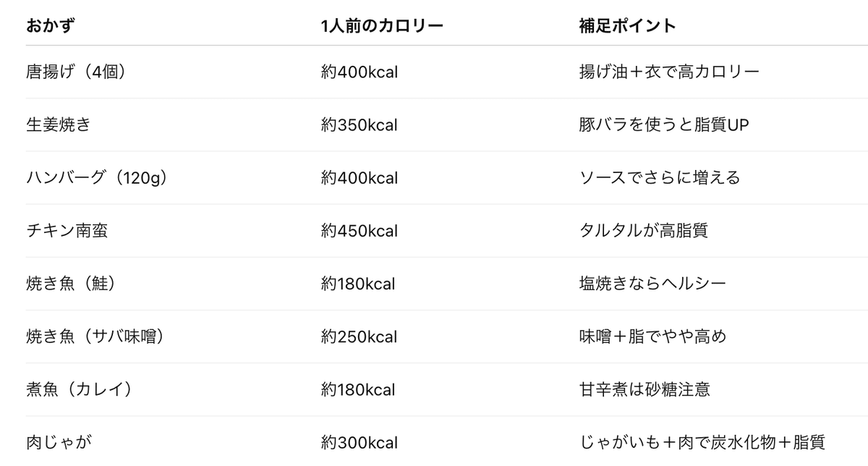Viewport: 868px width, 466px height.
Task: Select the 唐揚げ（4個） cell
Action: coord(80,72)
